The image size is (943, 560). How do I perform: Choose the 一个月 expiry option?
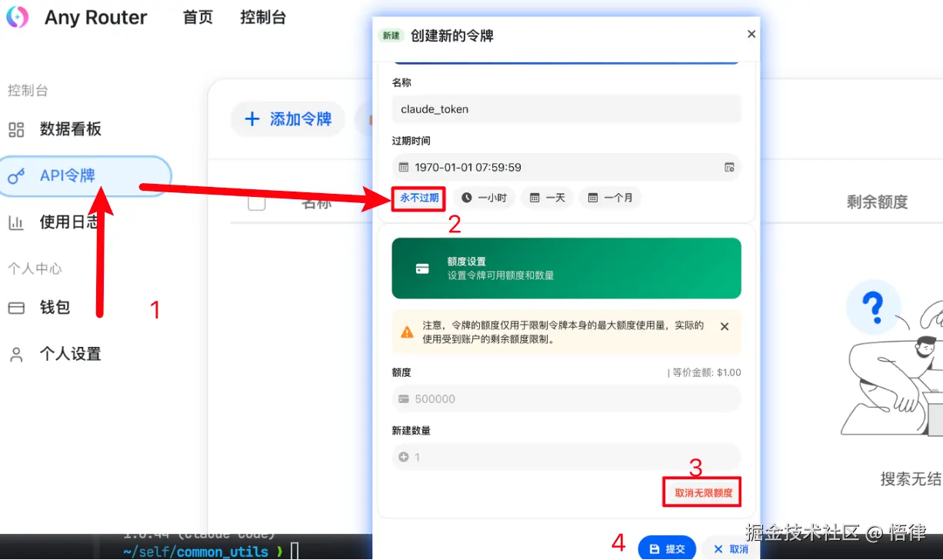(x=610, y=198)
